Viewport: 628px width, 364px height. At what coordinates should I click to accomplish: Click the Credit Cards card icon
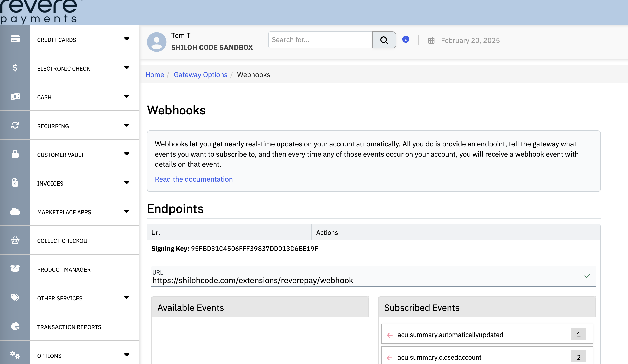15,39
